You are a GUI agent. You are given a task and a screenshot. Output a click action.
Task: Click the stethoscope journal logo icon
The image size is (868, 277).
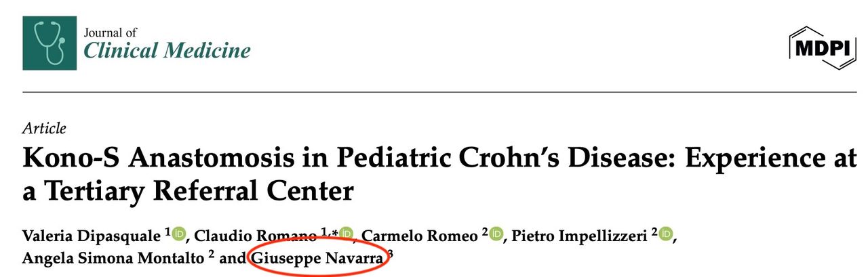[50, 43]
